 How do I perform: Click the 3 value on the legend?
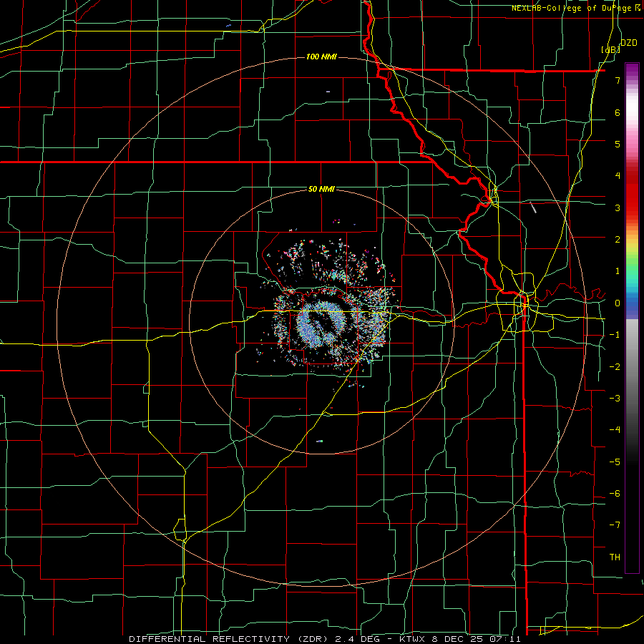pos(618,208)
